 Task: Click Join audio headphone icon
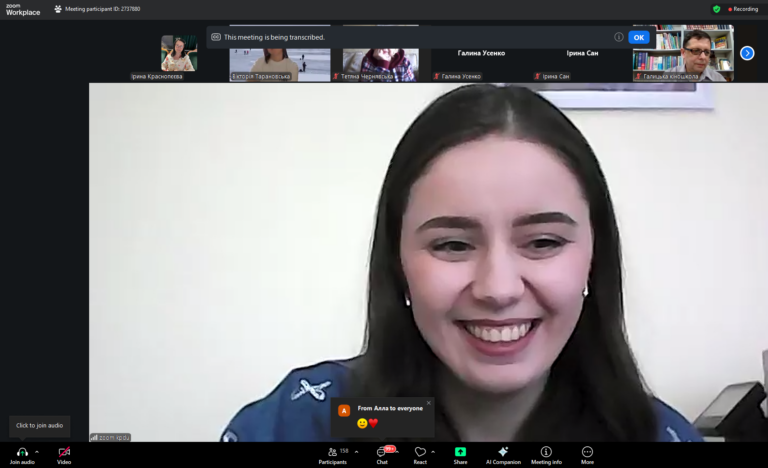click(22, 452)
